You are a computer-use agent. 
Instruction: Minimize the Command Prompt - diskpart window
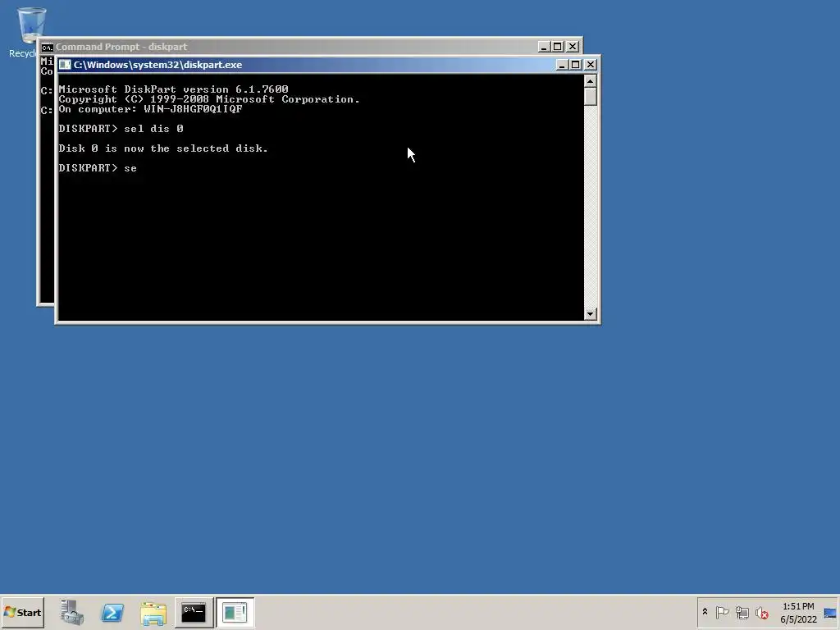pyautogui.click(x=544, y=47)
